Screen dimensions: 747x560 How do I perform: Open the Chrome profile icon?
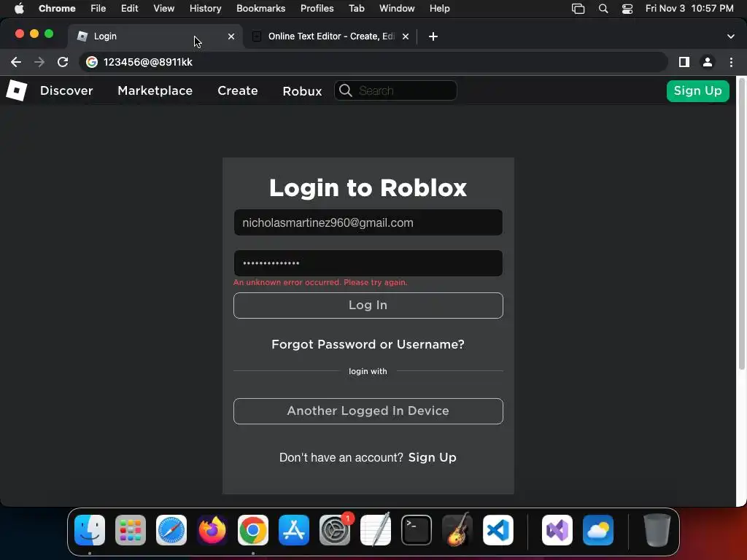click(x=708, y=62)
